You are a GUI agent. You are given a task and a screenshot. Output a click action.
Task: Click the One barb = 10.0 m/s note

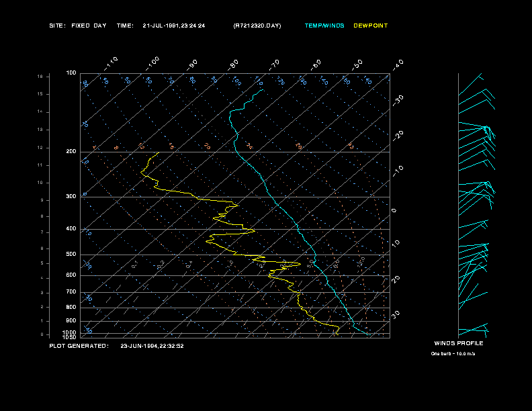pos(453,354)
